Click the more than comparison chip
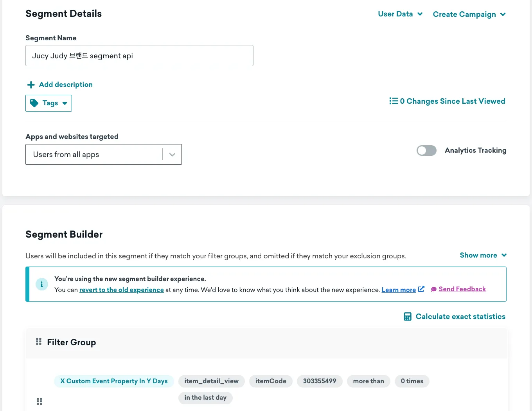The image size is (532, 411). point(368,381)
